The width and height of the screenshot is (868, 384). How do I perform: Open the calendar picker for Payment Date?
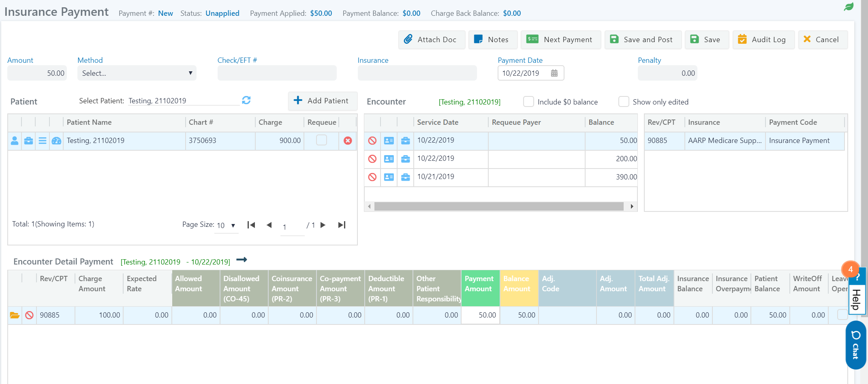[554, 73]
